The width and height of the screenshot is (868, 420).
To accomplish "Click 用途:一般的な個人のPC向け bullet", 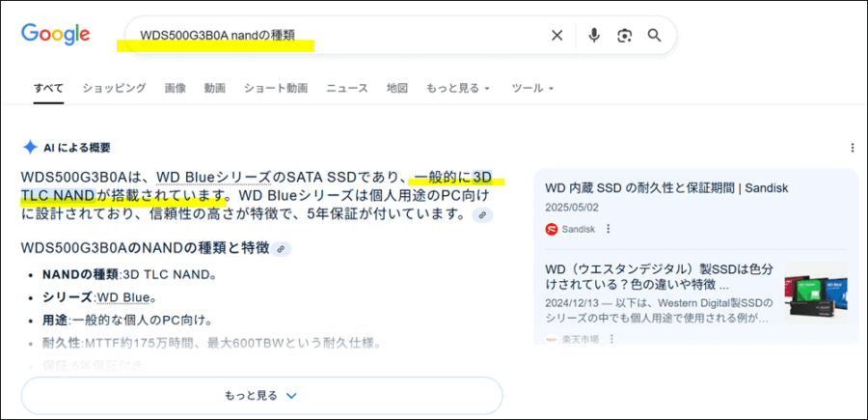I will point(128,321).
